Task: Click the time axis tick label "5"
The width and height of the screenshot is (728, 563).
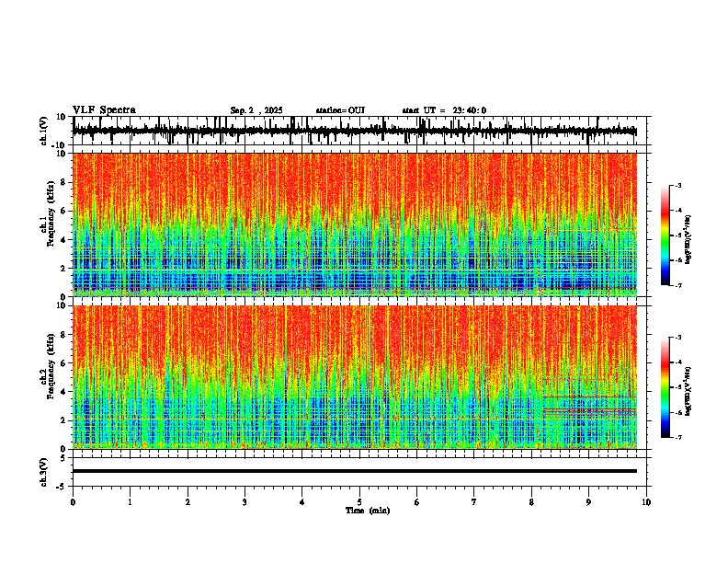Action: (x=359, y=502)
